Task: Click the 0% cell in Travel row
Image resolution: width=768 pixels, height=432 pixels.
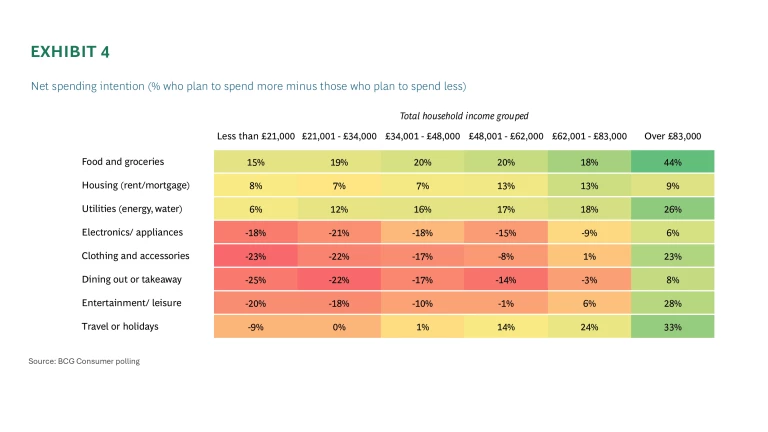Action: 339,326
